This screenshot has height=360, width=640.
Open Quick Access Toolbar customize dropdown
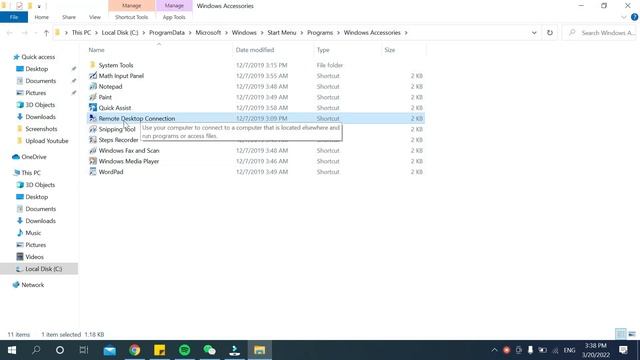39,6
